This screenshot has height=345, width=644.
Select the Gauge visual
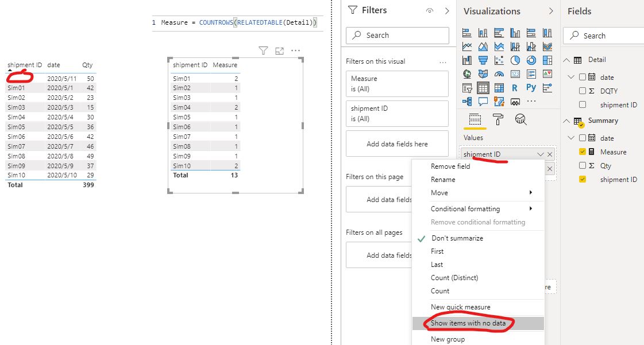(499, 74)
